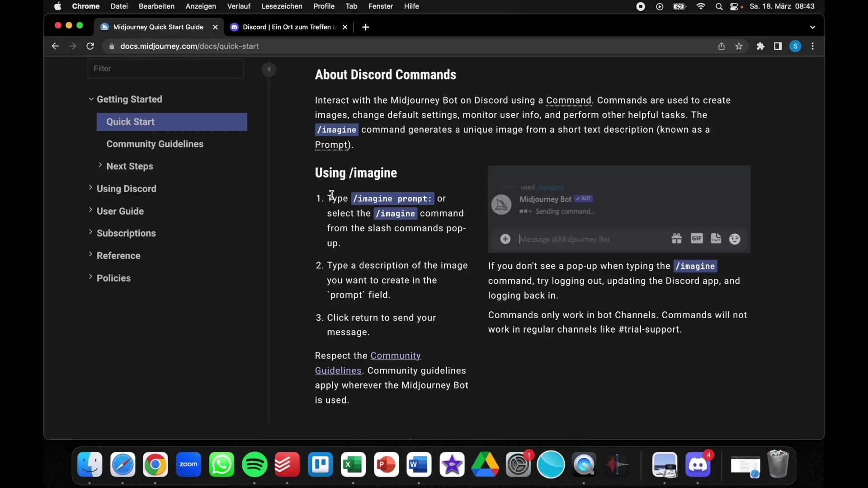Toggle Chrome's side panel icon
The image size is (868, 488).
tap(778, 46)
